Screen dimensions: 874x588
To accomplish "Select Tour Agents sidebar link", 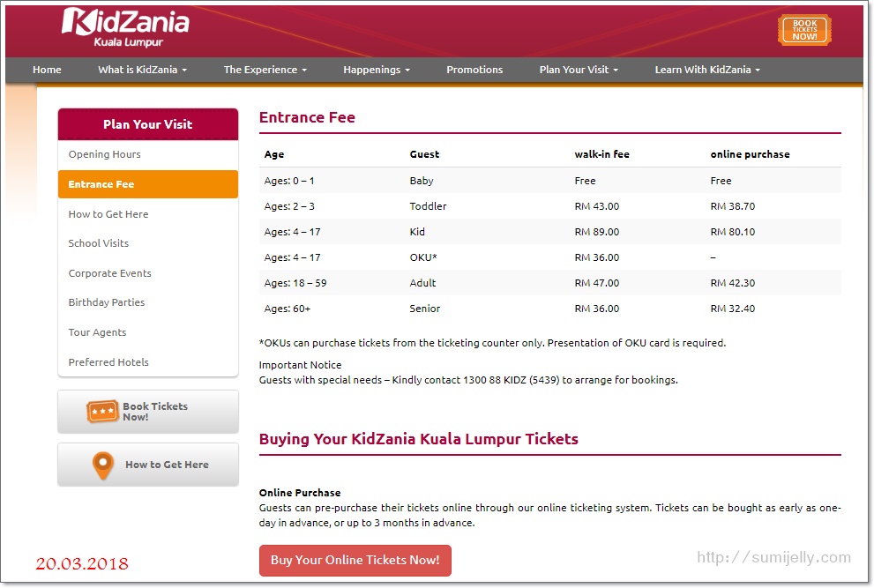I will click(x=98, y=332).
